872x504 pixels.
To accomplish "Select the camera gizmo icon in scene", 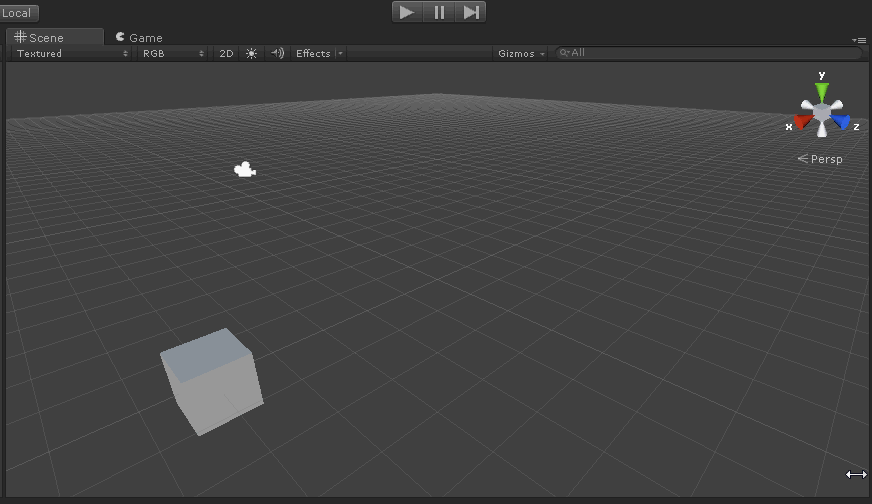I will (x=245, y=170).
